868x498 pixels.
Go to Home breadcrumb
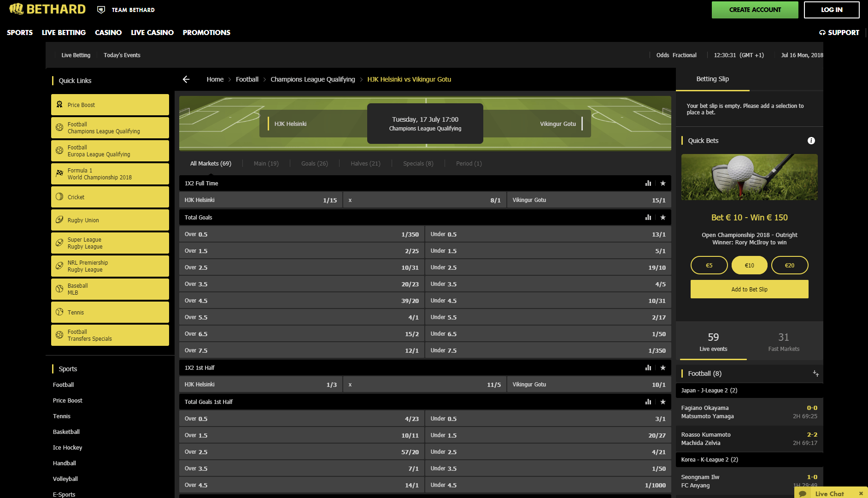(x=215, y=79)
